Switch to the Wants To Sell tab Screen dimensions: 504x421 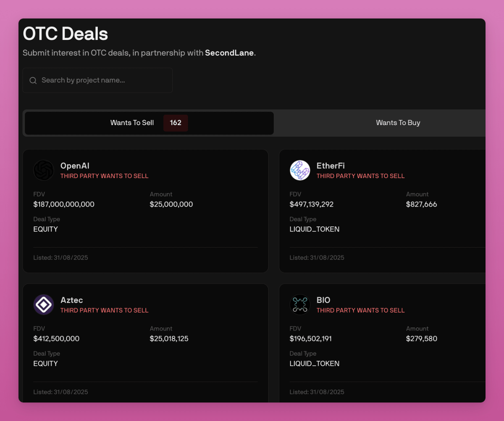coord(132,123)
